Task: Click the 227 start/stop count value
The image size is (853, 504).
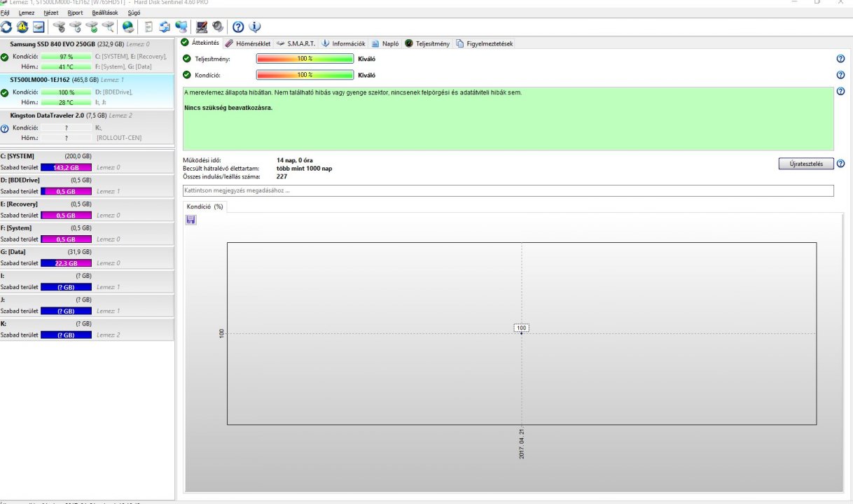Action: click(x=282, y=176)
